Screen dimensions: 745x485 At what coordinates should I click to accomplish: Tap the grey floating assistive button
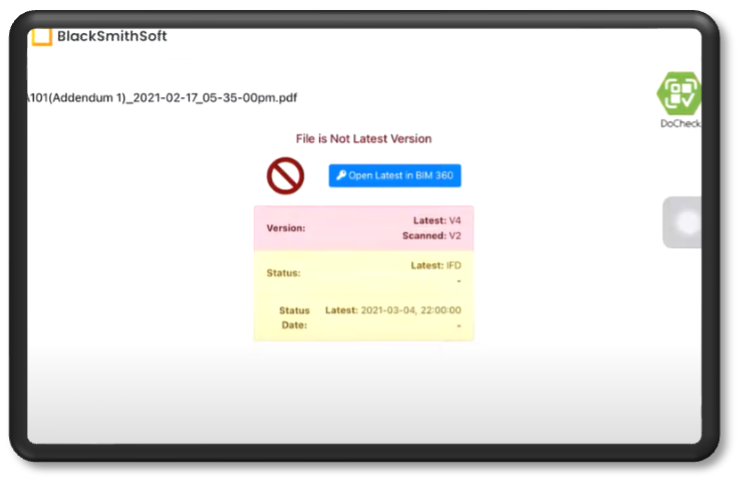coord(682,222)
